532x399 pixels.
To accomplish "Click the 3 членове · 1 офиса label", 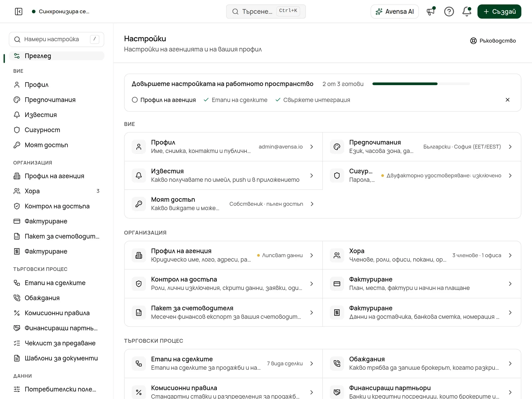I will tap(476, 255).
